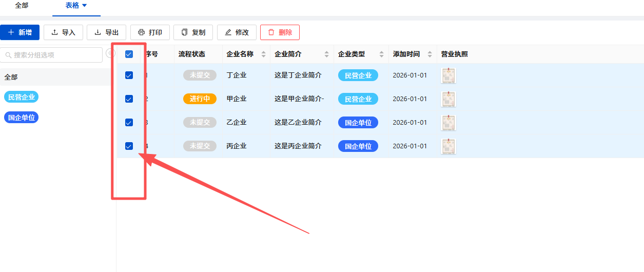Select the 全部 group item
Image resolution: width=644 pixels, height=272 pixels.
point(58,77)
